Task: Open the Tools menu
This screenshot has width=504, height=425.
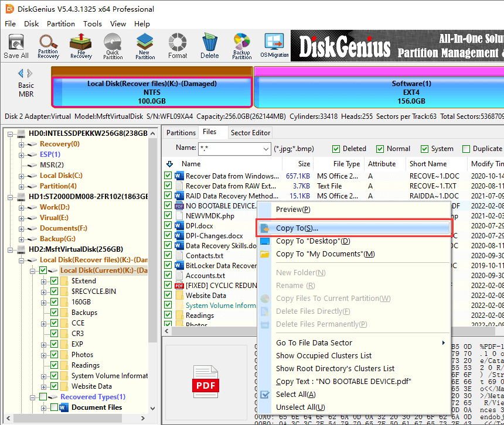Action: pyautogui.click(x=92, y=24)
